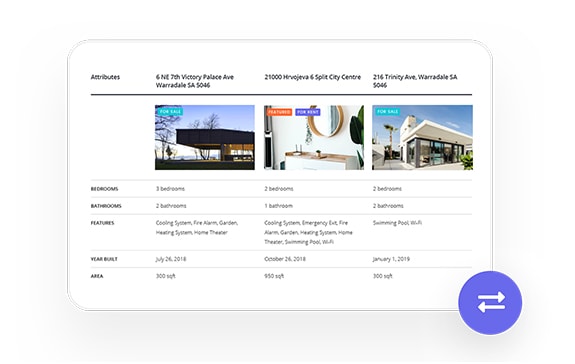Image resolution: width=575 pixels, height=364 pixels.
Task: Click the blue FOR RENT badge
Action: pyautogui.click(x=308, y=112)
